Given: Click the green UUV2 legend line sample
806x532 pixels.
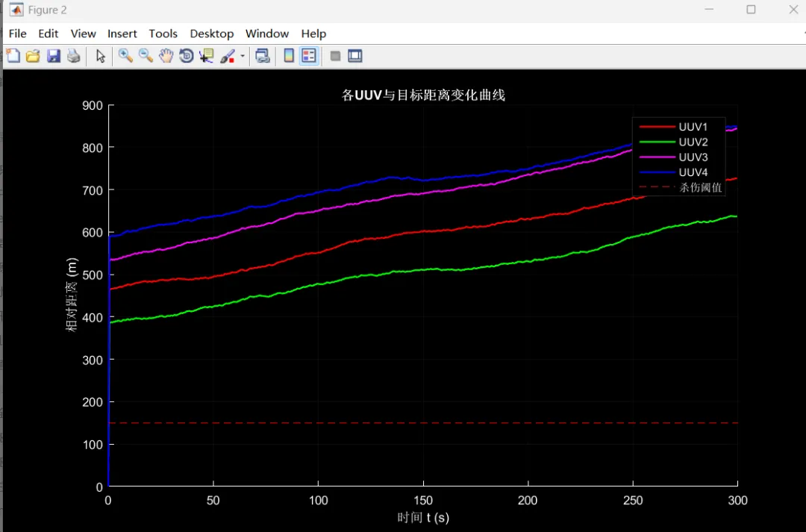Looking at the screenshot, I should 657,142.
